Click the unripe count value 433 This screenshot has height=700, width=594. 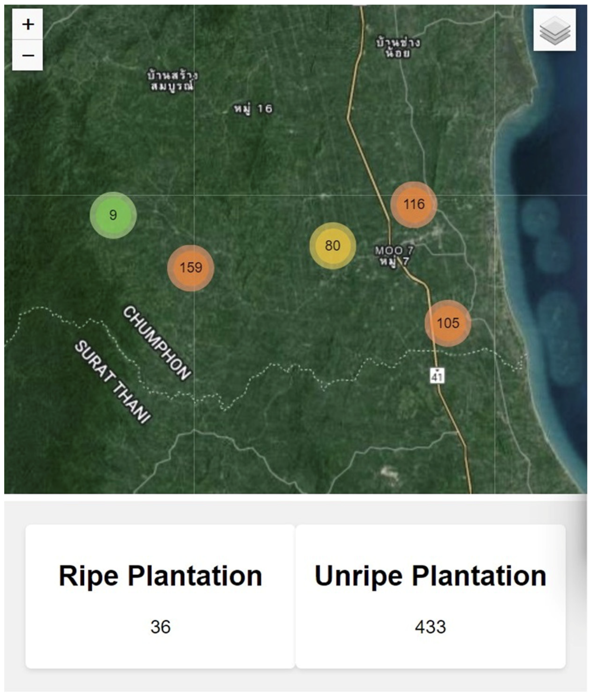[x=430, y=627]
